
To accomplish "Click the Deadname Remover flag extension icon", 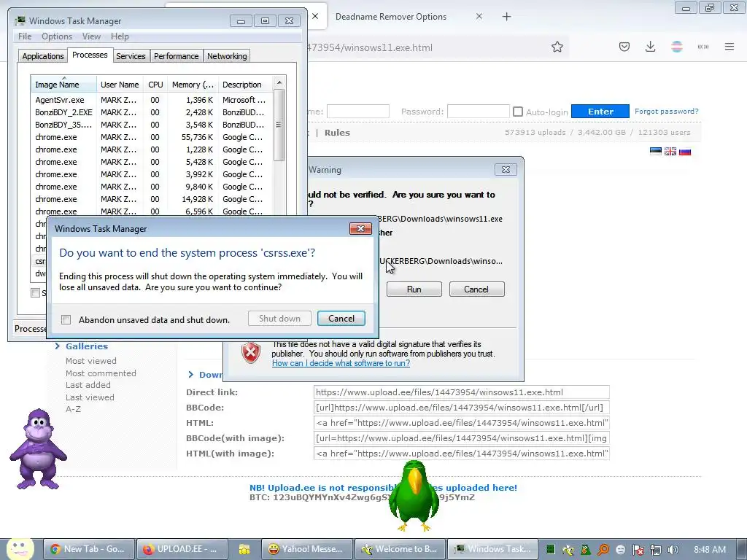I will click(676, 47).
